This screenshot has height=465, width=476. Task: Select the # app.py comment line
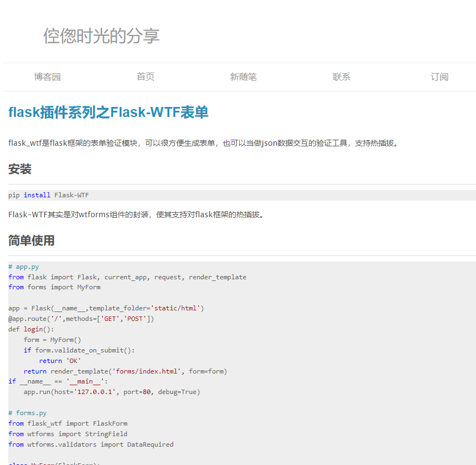tap(25, 267)
